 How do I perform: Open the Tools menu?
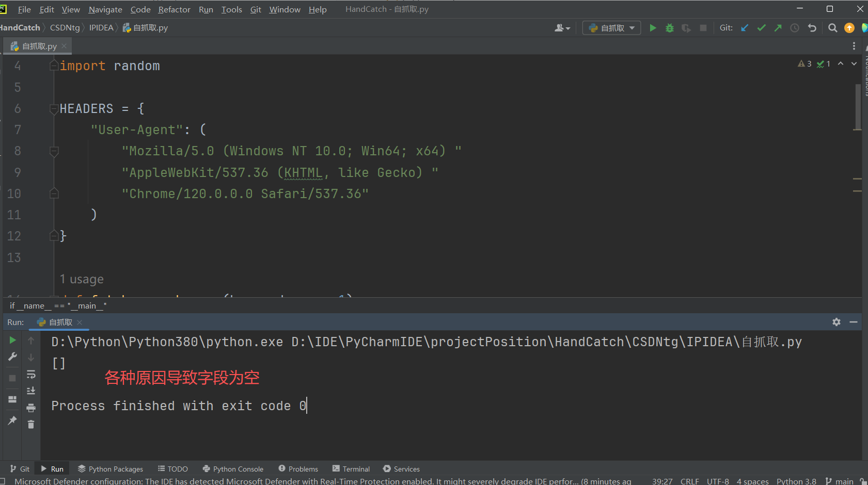pyautogui.click(x=232, y=9)
